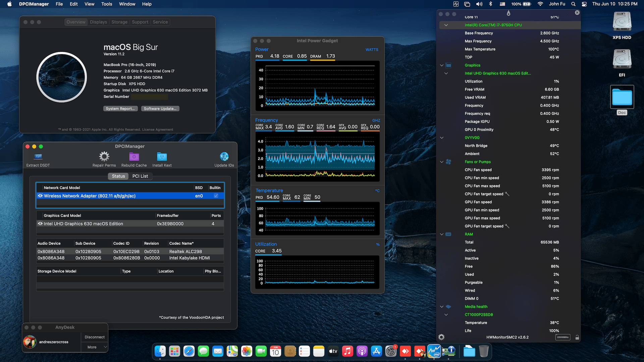Viewport: 644px width, 362px height.
Task: Collapse the CT1000P2SSD8 drive group
Action: pyautogui.click(x=446, y=314)
